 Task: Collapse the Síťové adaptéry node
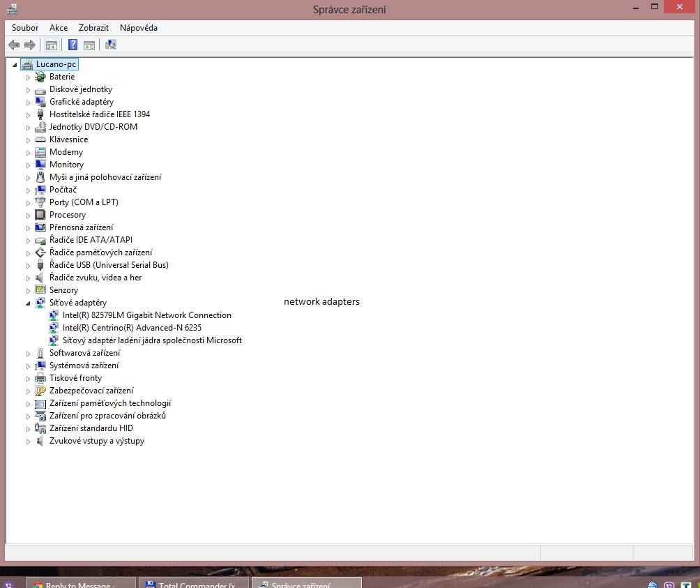click(28, 303)
